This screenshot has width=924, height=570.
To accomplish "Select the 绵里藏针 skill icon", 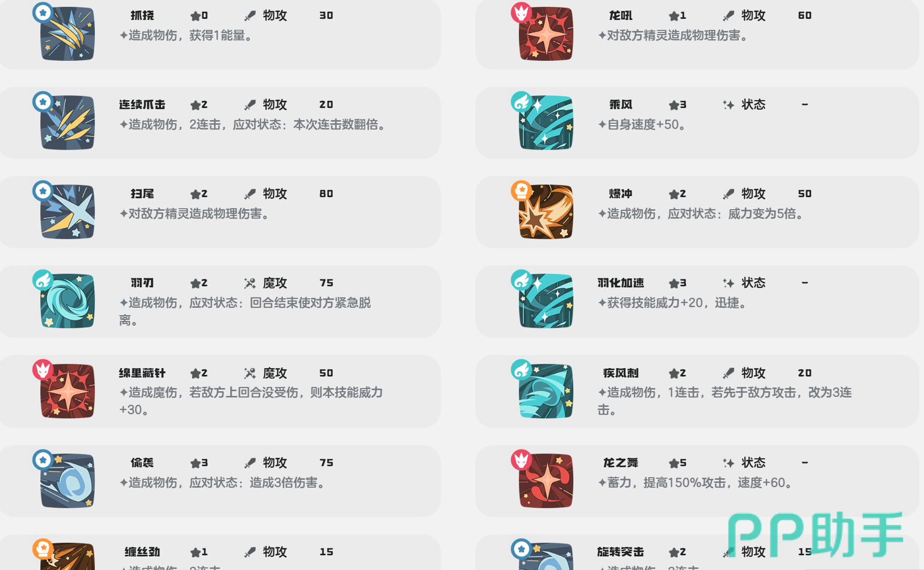I will [x=68, y=391].
